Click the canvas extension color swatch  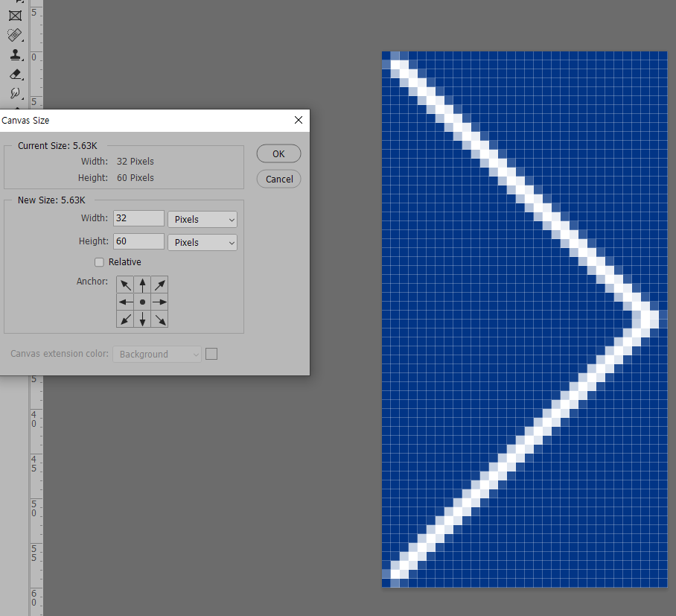pyautogui.click(x=211, y=354)
